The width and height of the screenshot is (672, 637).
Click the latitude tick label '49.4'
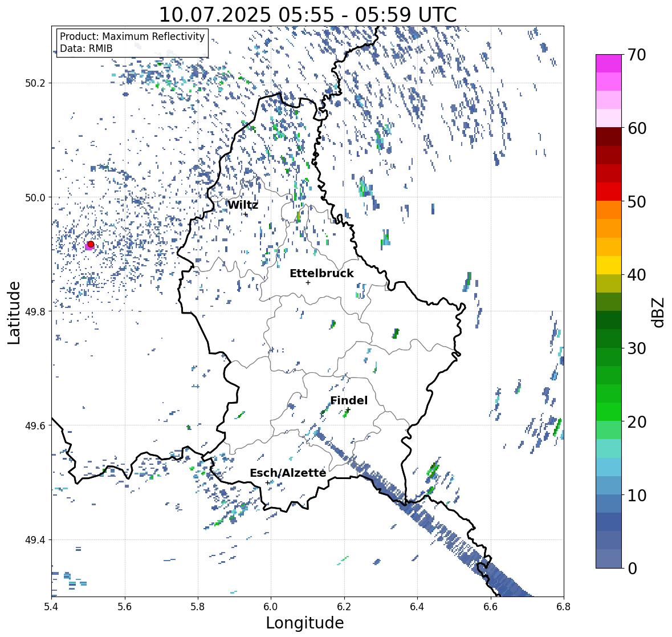35,540
